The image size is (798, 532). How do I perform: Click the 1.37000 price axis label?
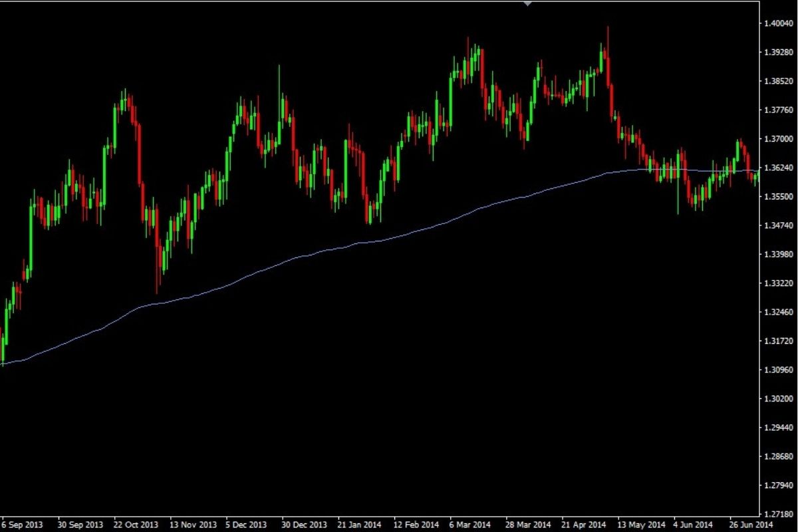[778, 139]
